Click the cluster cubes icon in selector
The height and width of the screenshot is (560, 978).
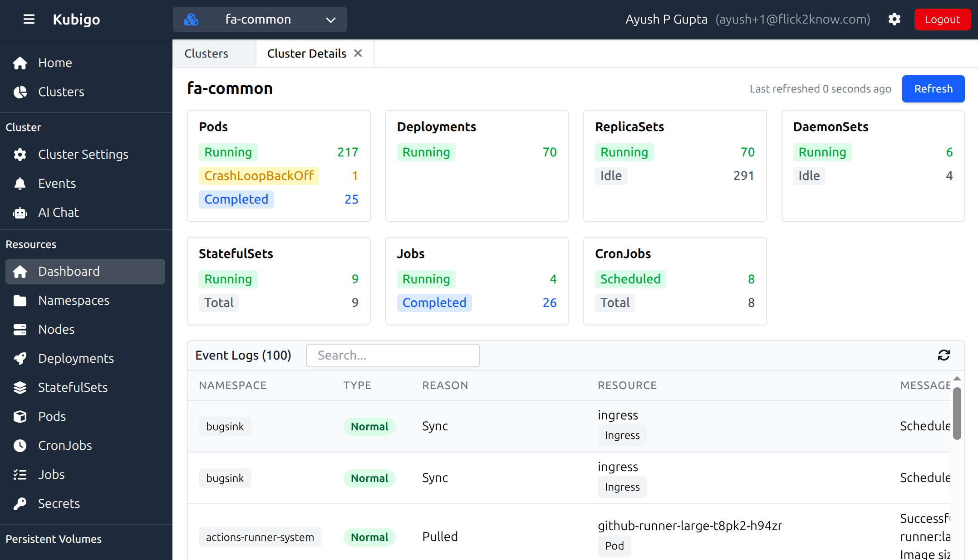(191, 19)
